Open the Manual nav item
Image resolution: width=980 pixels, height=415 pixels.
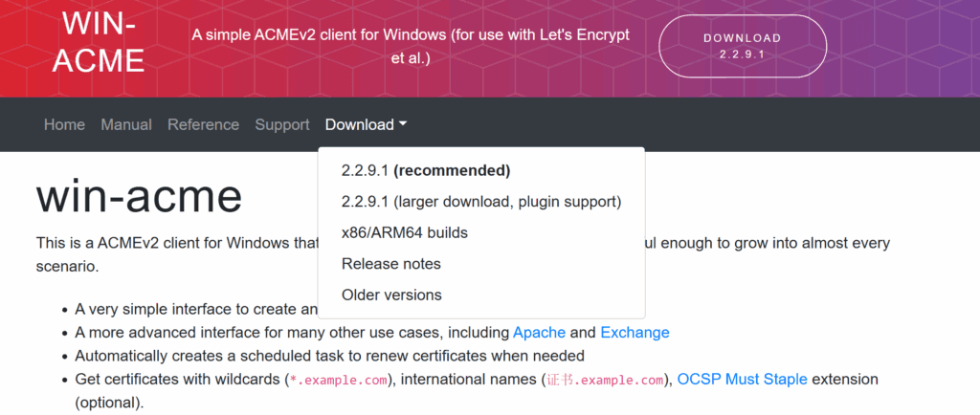(x=126, y=124)
